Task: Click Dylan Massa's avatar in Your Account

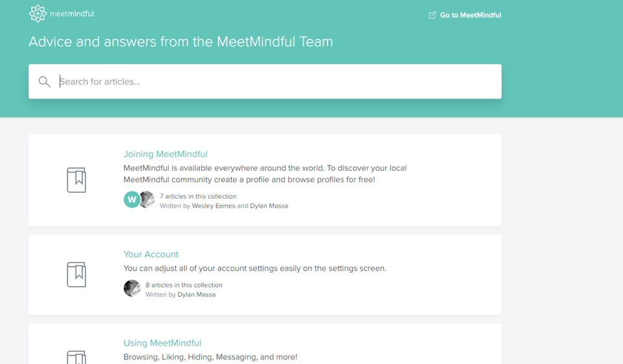Action: (x=132, y=289)
